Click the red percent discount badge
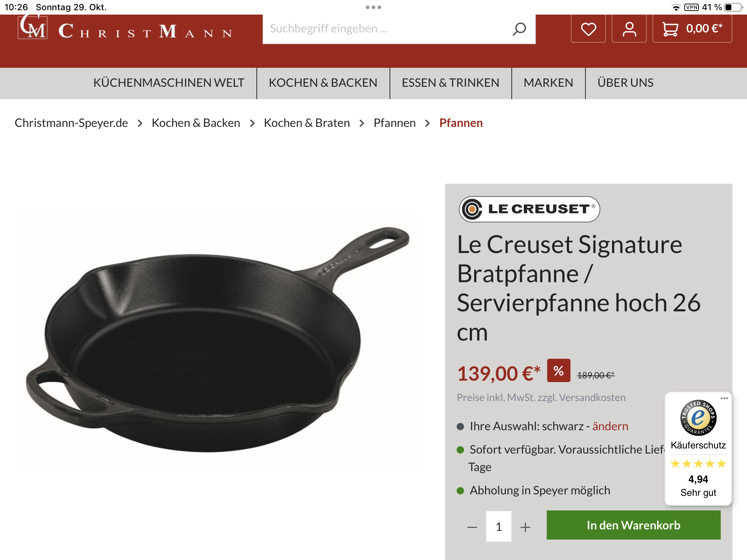The width and height of the screenshot is (747, 560). [x=558, y=371]
